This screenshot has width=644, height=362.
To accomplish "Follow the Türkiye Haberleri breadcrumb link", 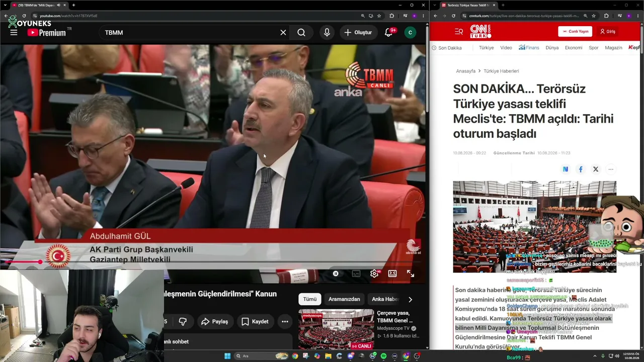I will point(501,71).
